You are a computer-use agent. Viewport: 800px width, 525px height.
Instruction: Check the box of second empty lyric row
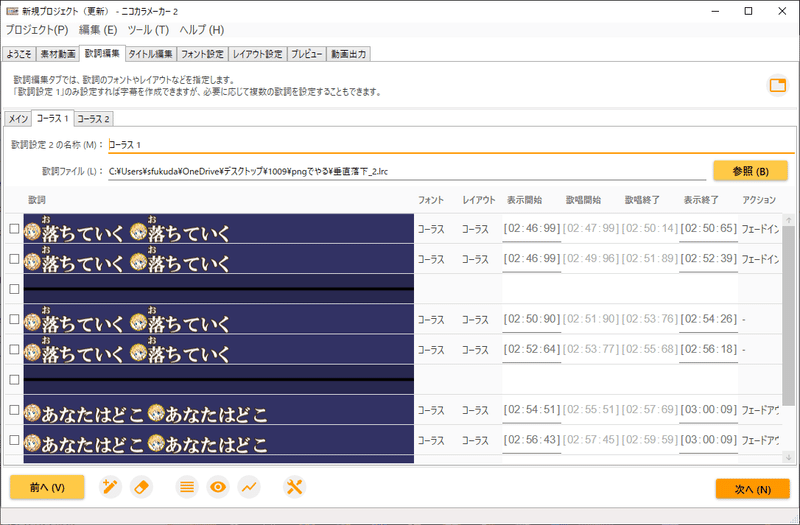[14, 380]
